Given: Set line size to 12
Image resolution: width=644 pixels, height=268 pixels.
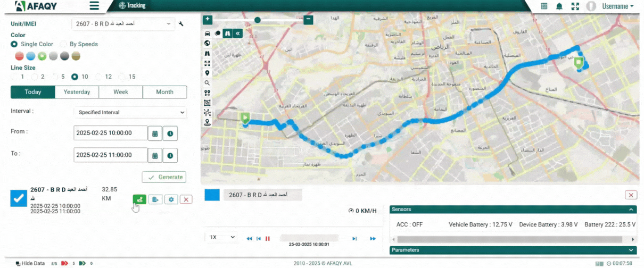Looking at the screenshot, I should pos(101,77).
